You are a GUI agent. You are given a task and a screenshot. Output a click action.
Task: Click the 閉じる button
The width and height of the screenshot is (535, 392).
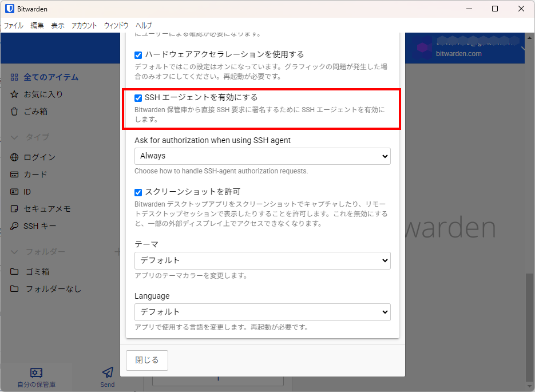146,360
